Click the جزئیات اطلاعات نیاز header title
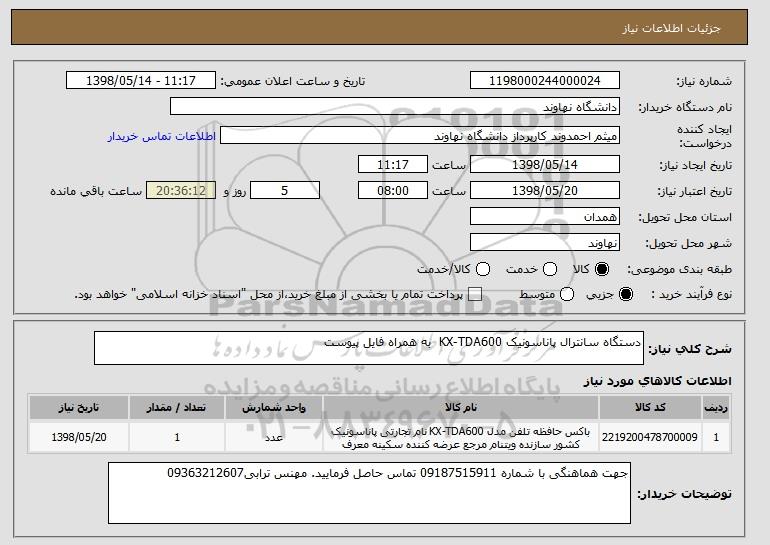 (671, 28)
